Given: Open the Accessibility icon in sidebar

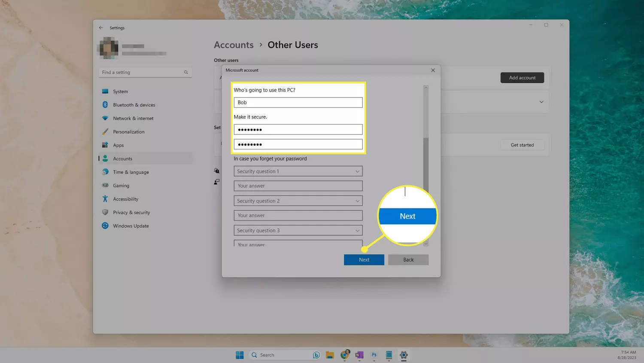Looking at the screenshot, I should (105, 199).
